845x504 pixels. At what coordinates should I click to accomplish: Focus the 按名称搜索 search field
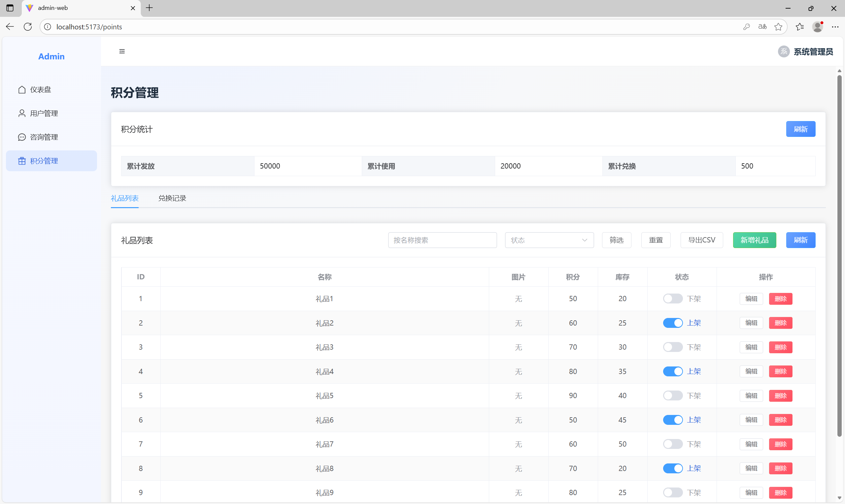tap(442, 240)
